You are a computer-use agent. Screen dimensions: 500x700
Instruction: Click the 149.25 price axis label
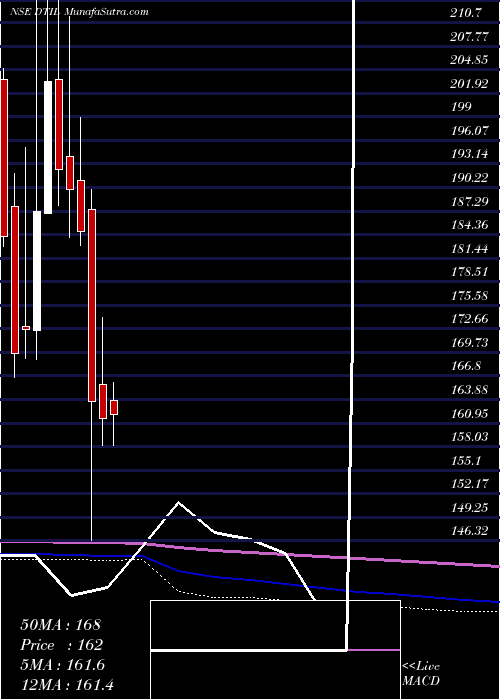(469, 508)
